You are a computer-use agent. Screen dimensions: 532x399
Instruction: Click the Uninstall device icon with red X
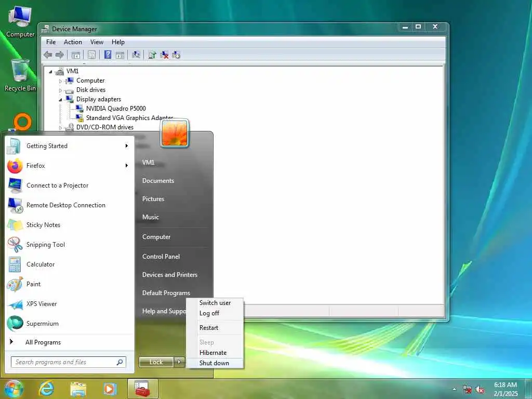click(164, 55)
